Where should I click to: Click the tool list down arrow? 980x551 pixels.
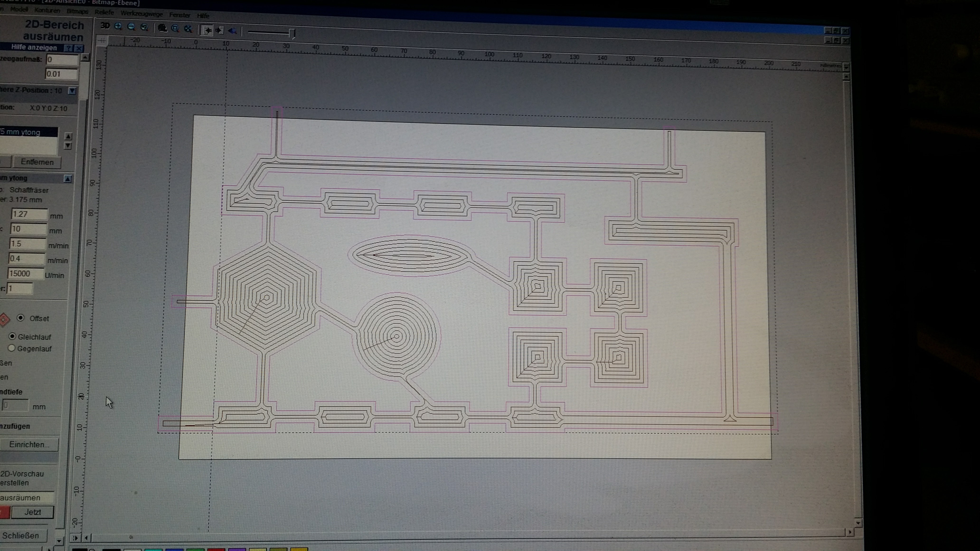68,146
